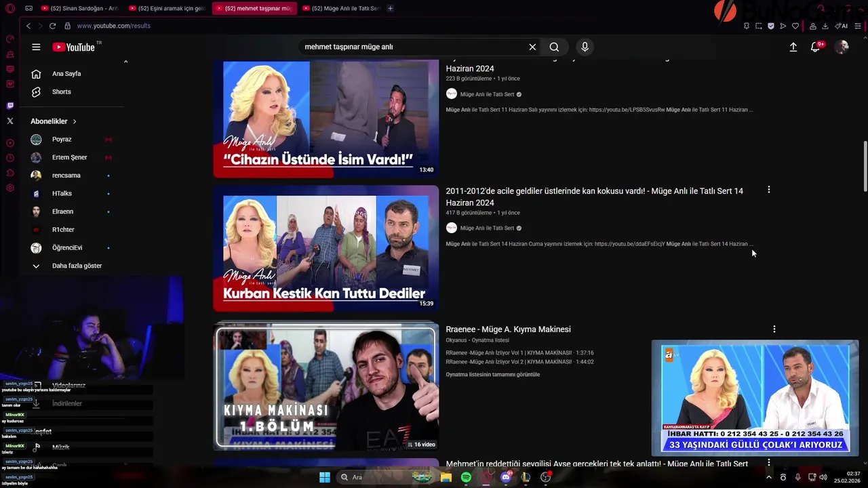Open Twitch in the Opera sidebar
The width and height of the screenshot is (868, 488).
pyautogui.click(x=9, y=106)
